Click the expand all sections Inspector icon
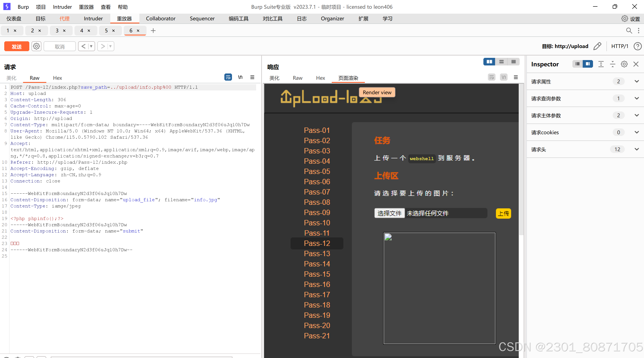This screenshot has width=644, height=358. click(601, 64)
